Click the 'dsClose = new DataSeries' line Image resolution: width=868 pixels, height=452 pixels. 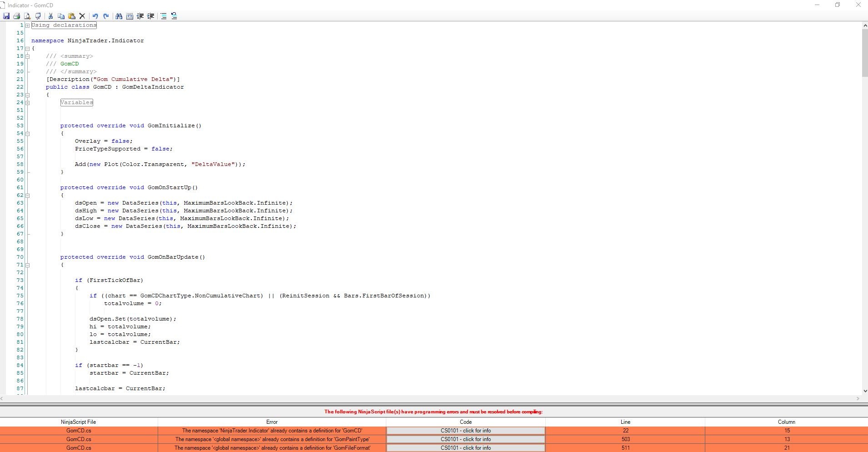click(186, 226)
